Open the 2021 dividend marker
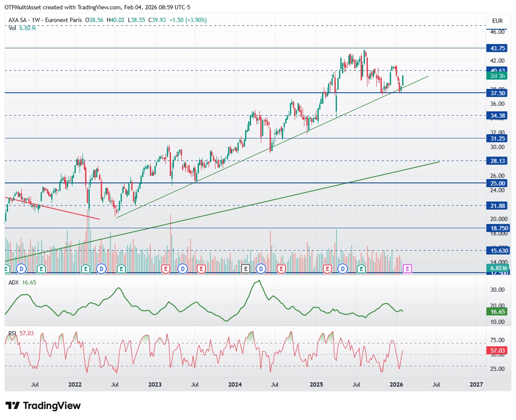The height and width of the screenshot is (420, 516). [x=22, y=268]
